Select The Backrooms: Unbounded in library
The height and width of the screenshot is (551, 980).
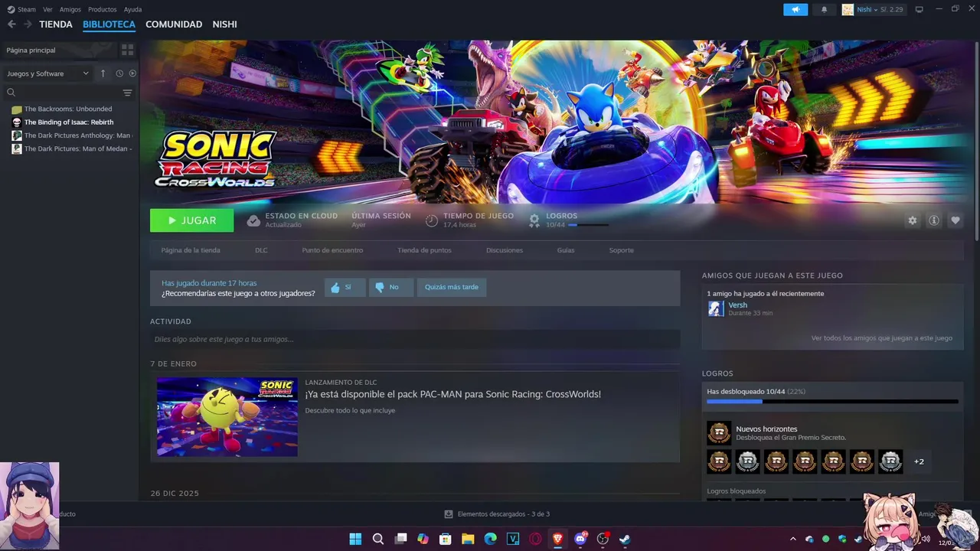tap(67, 109)
